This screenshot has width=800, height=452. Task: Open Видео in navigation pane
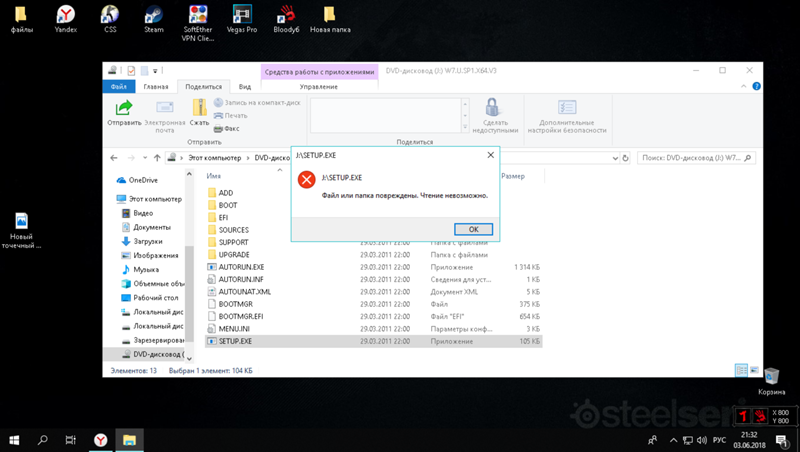pyautogui.click(x=137, y=213)
